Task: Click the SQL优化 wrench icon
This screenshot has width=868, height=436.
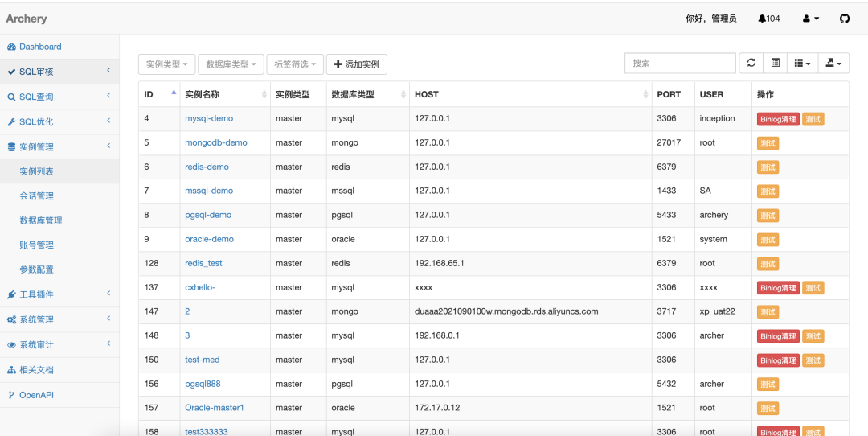Action: [11, 122]
